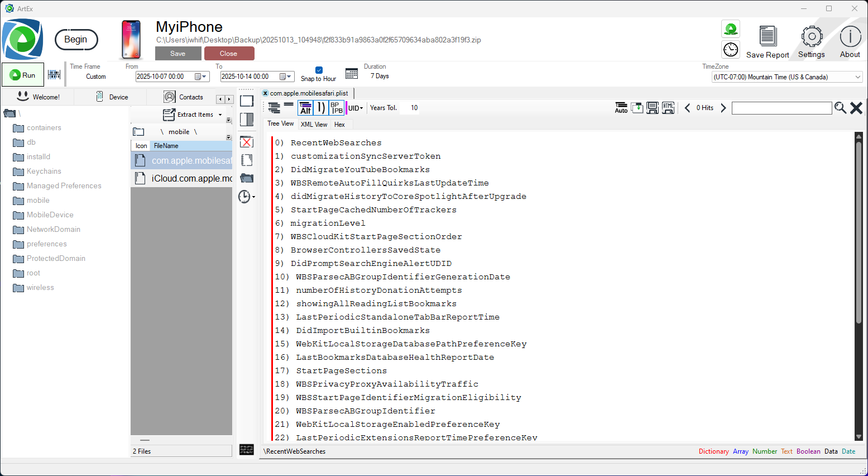868x476 pixels.
Task: Click the expand-all tree lines icon
Action: click(274, 108)
